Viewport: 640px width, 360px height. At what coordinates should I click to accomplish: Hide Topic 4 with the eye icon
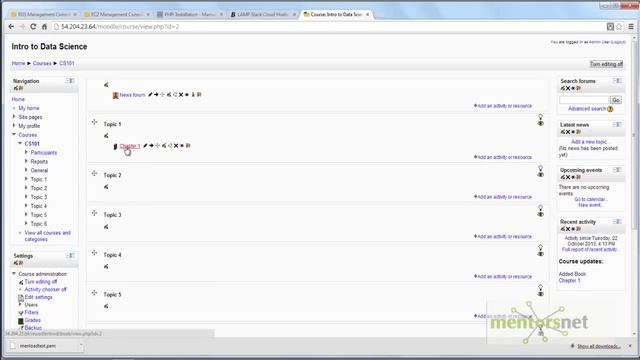coord(540,254)
